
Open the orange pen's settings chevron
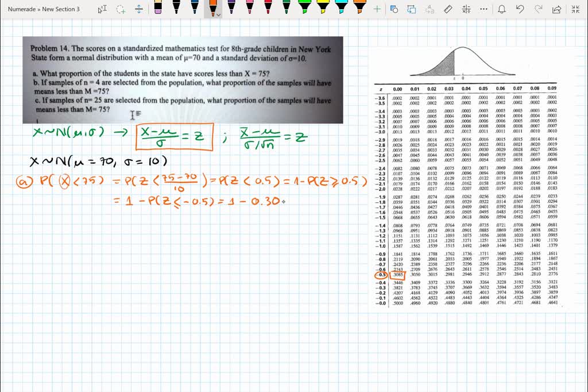(219, 14)
